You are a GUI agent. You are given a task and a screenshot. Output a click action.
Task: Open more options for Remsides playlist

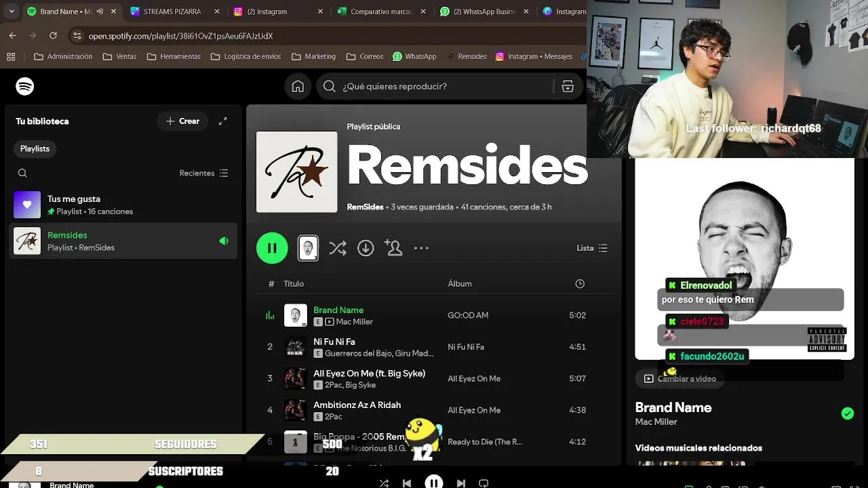pyautogui.click(x=421, y=248)
